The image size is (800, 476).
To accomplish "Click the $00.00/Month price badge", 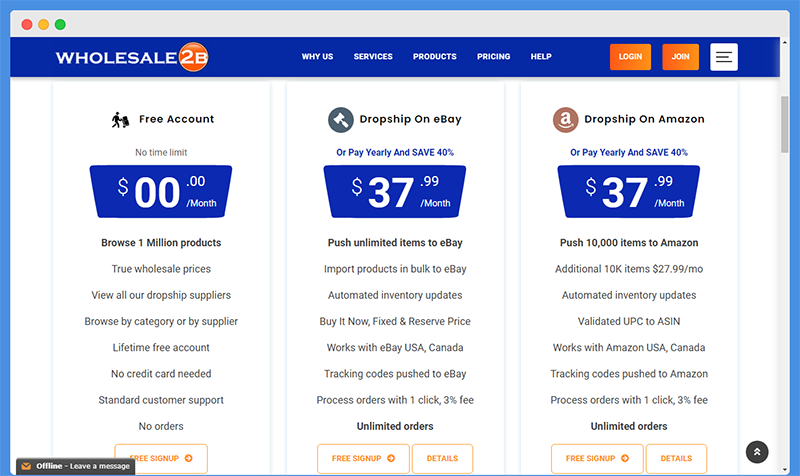I will [161, 192].
